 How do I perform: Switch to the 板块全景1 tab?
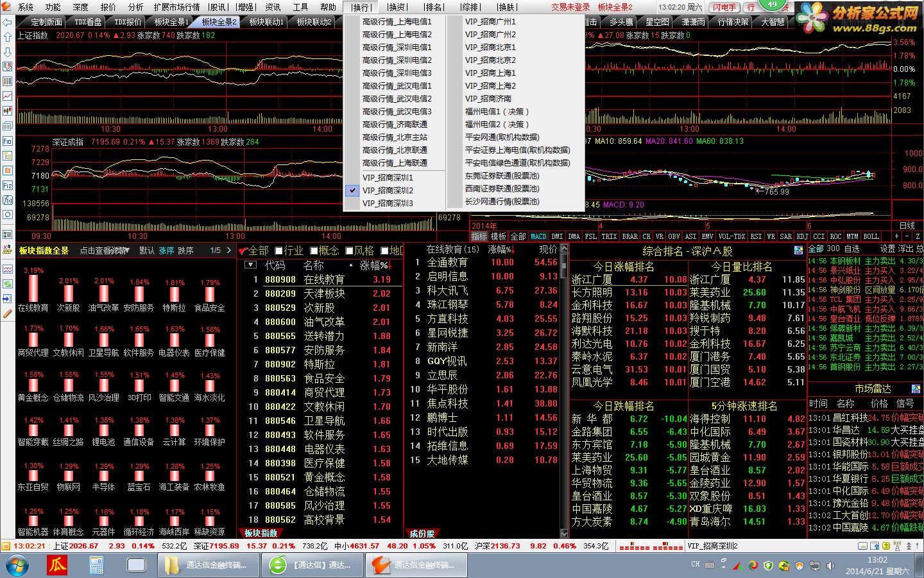pyautogui.click(x=171, y=22)
